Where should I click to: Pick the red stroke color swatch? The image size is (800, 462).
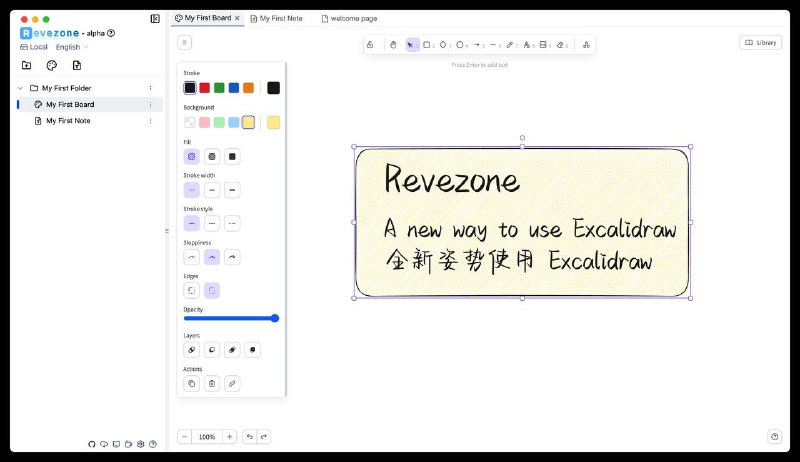[x=204, y=88]
